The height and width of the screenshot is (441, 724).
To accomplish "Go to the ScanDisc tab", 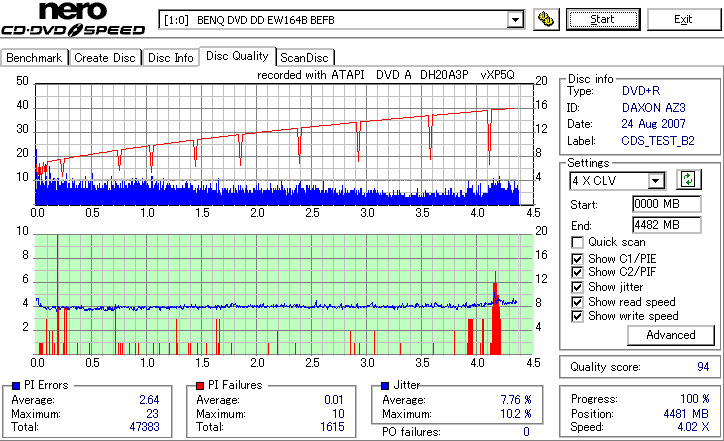I will point(304,58).
